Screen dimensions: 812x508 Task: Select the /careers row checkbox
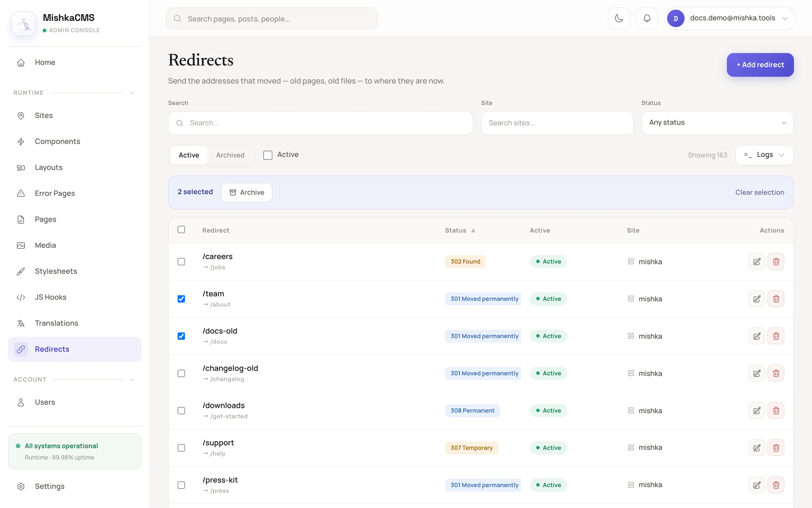181,261
